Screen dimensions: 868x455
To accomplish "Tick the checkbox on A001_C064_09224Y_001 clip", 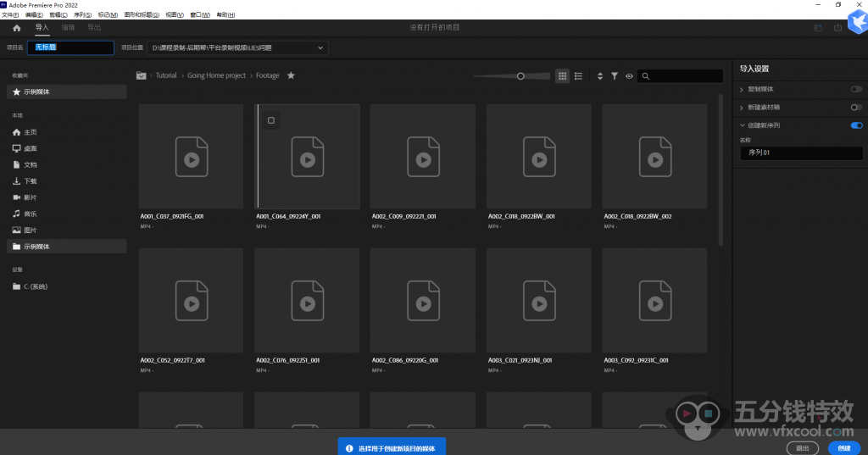I will click(271, 120).
